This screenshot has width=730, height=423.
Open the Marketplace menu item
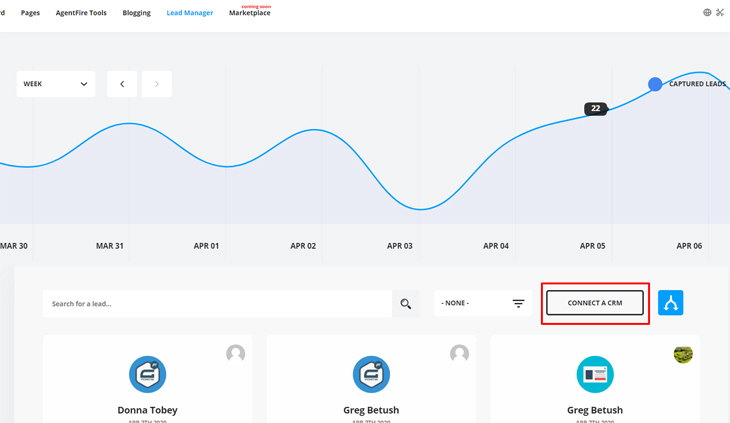(250, 13)
